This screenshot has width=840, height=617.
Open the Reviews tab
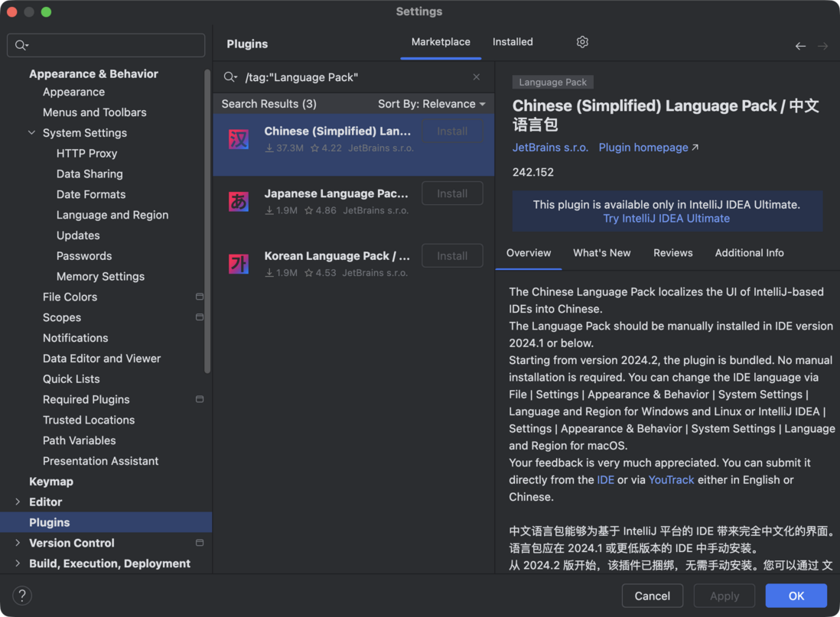coord(672,253)
